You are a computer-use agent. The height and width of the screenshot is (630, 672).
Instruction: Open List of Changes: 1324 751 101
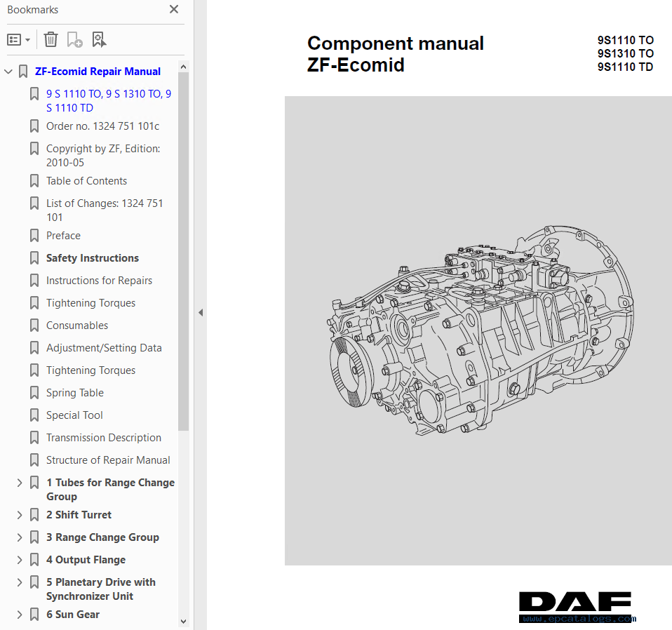(105, 210)
